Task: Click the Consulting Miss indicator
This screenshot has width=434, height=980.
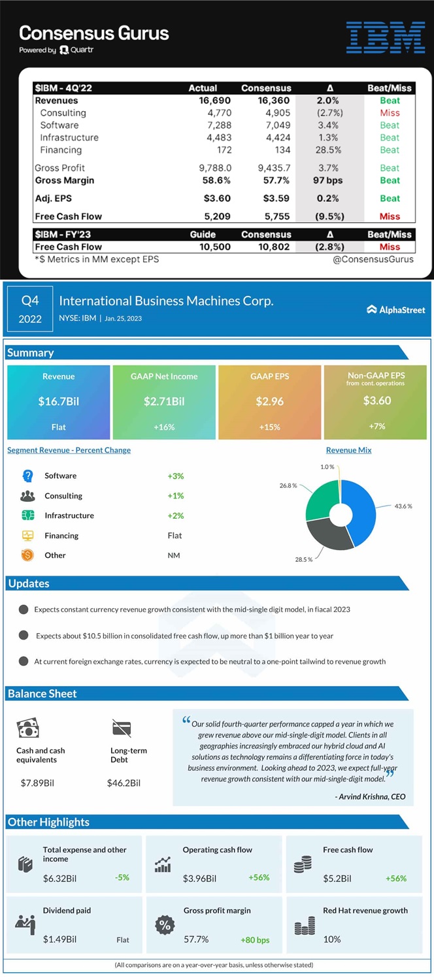Action: [x=390, y=113]
